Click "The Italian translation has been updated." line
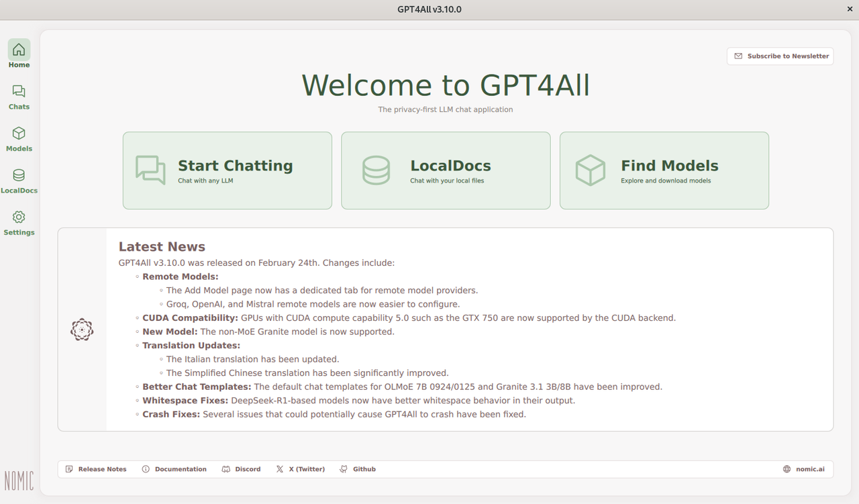859x504 pixels. tap(253, 359)
